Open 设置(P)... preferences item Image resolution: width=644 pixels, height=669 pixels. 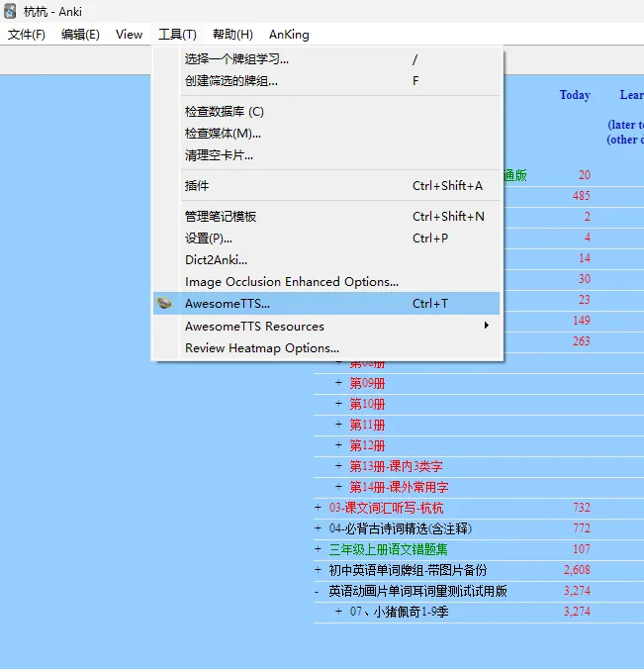pos(326,239)
